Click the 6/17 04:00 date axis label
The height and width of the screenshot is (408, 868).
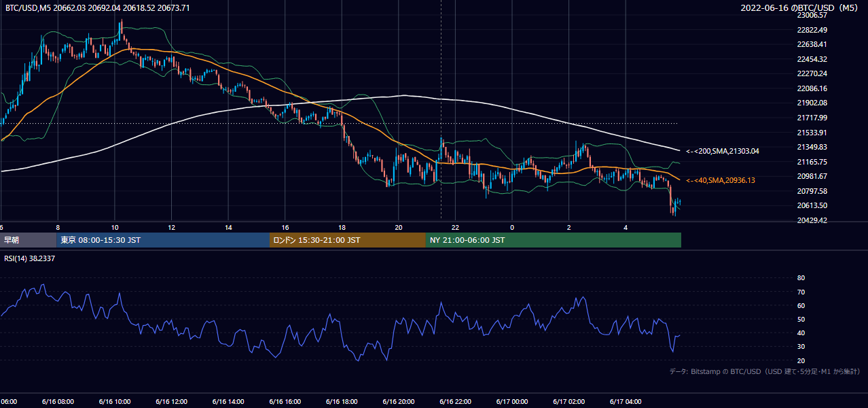626,402
